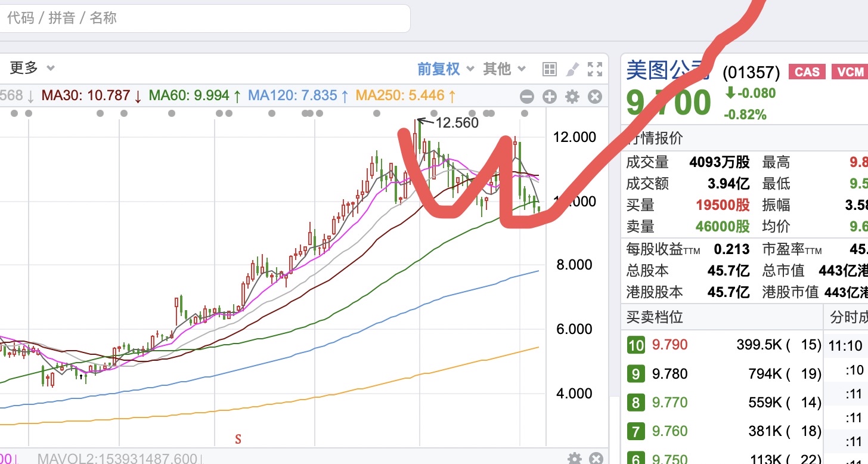This screenshot has height=464, width=868.
Task: Click sell price 9.770
Action: pyautogui.click(x=669, y=403)
